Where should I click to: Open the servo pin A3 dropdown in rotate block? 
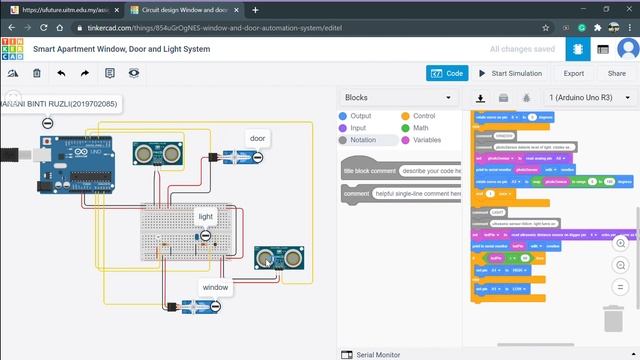pyautogui.click(x=516, y=182)
